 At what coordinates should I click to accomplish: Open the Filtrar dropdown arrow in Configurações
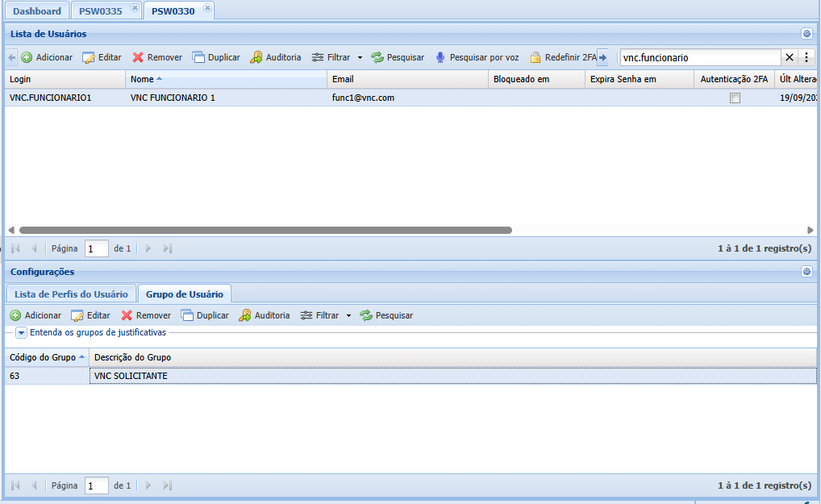click(348, 315)
